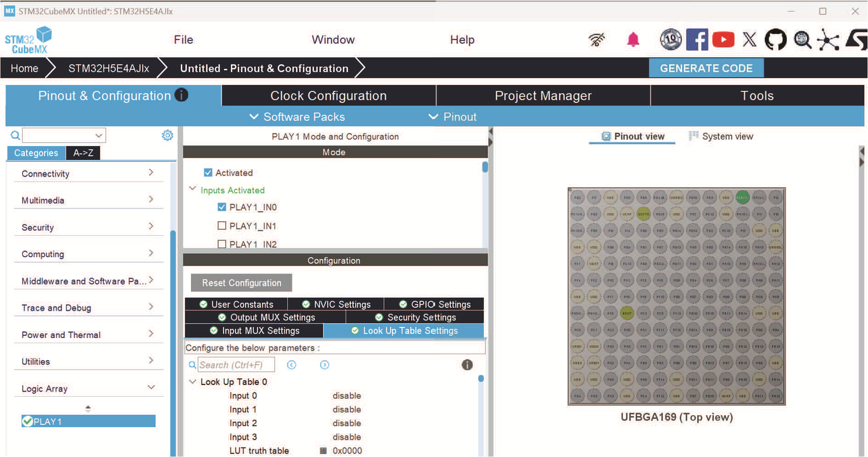Open the File menu

pyautogui.click(x=184, y=40)
